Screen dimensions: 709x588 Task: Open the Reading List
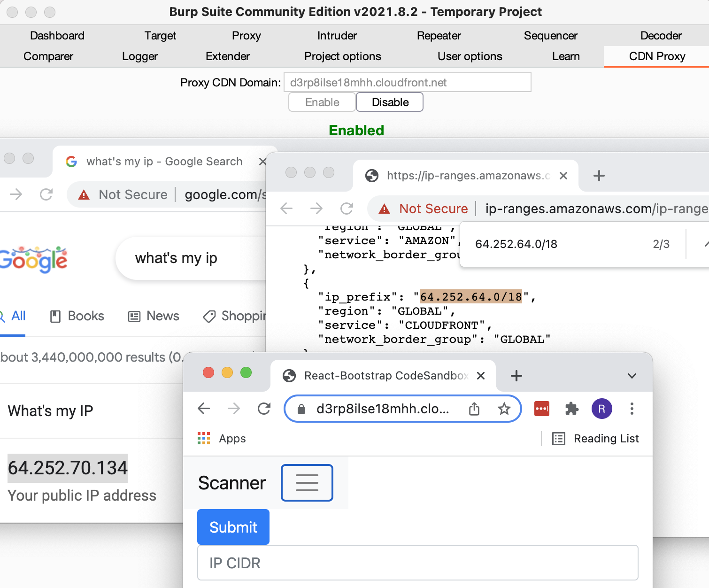595,439
